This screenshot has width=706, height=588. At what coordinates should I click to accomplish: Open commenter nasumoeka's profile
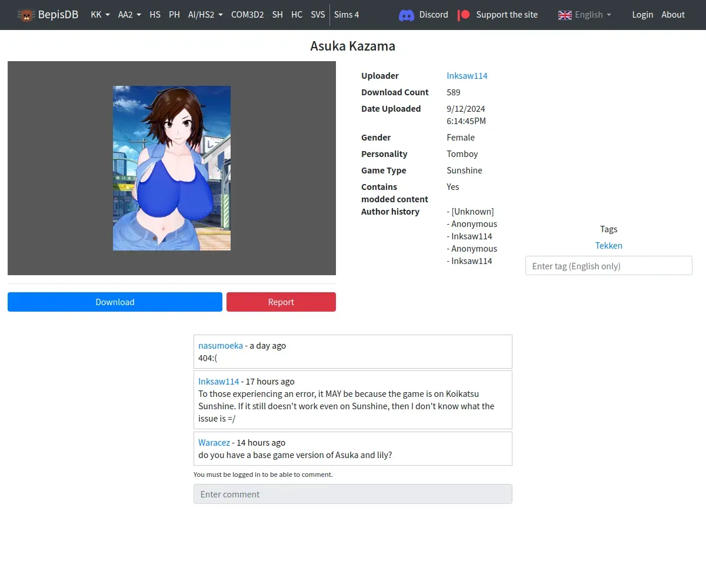221,346
